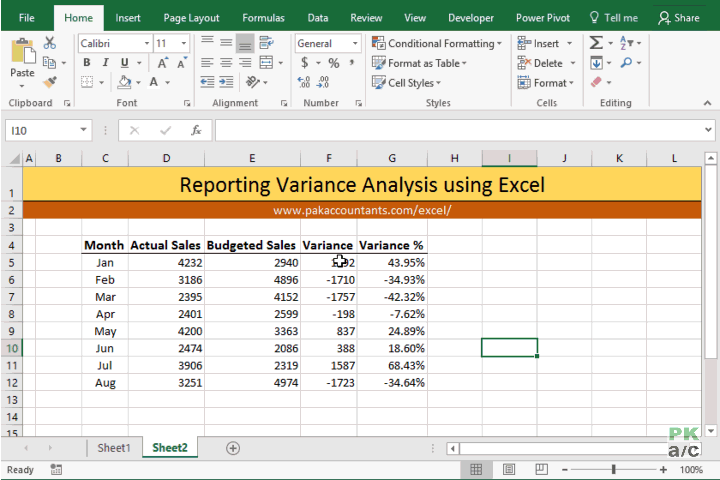Click the Orientation text-angle icon

coord(253,82)
